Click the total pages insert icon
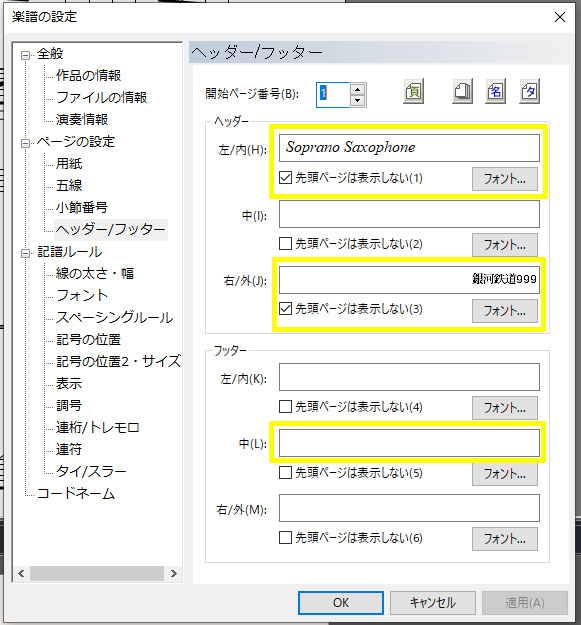Image resolution: width=581 pixels, height=625 pixels. coord(462,92)
